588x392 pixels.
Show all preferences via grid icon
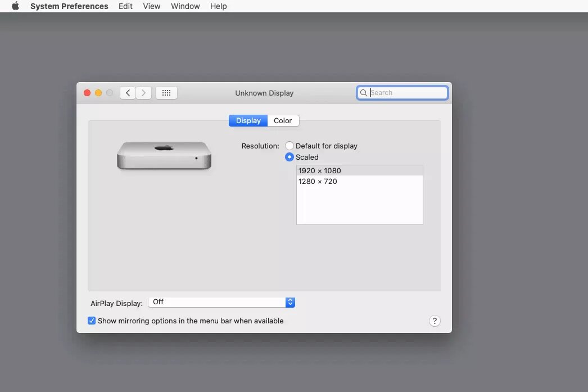coord(166,93)
